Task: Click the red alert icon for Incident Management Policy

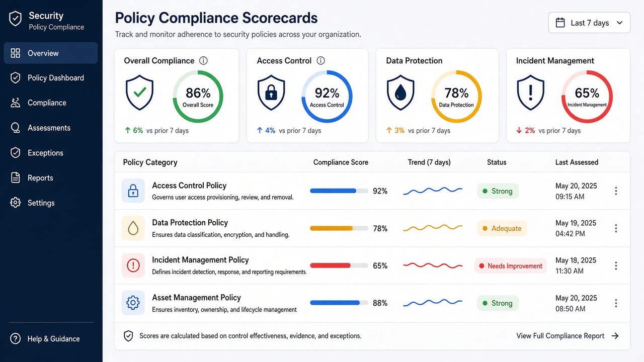Action: point(133,265)
